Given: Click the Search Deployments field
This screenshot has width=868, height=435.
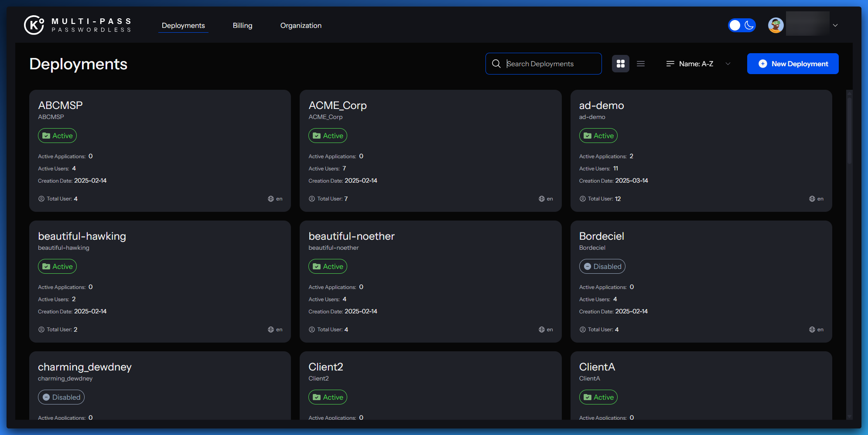Looking at the screenshot, I should point(543,64).
